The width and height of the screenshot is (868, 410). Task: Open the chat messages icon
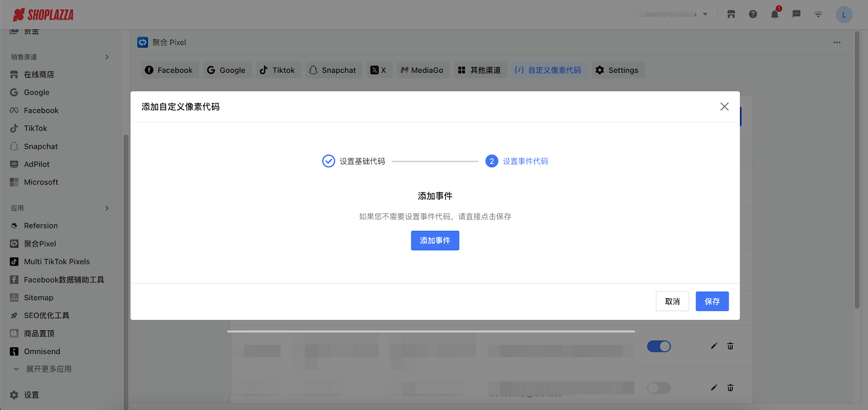point(796,15)
